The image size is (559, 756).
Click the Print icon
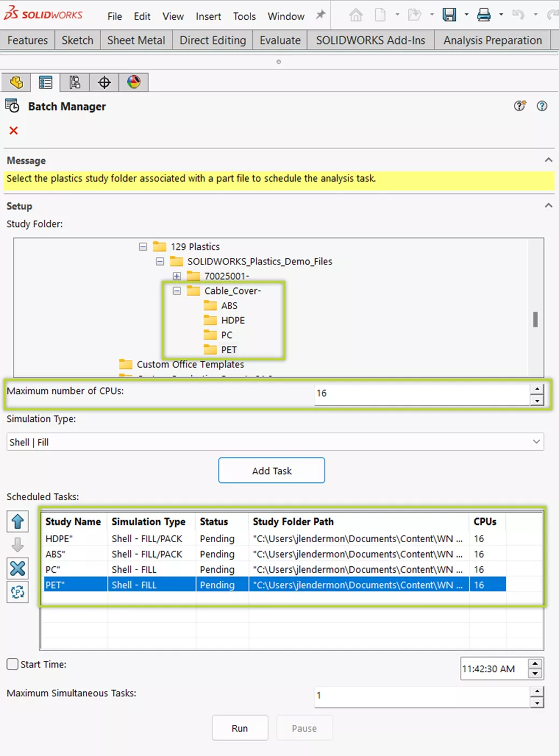(x=484, y=15)
